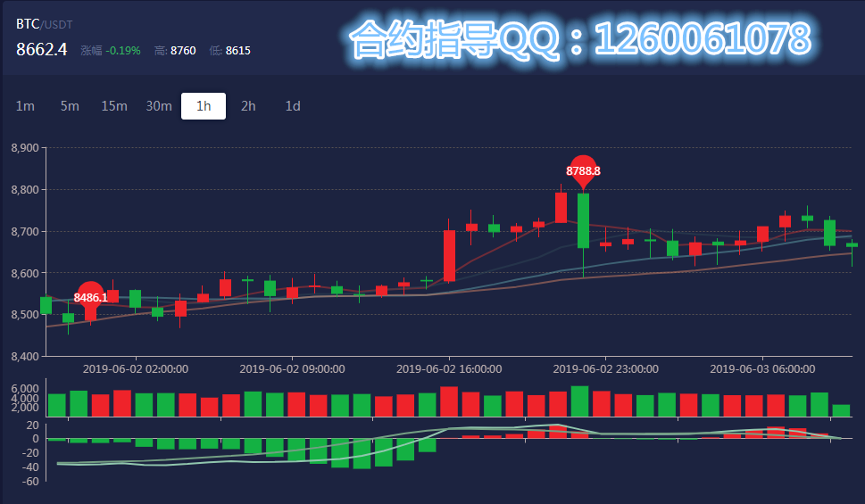The width and height of the screenshot is (865, 504).
Task: Click the tall red candle at 16:00:00
Action: coord(450,256)
